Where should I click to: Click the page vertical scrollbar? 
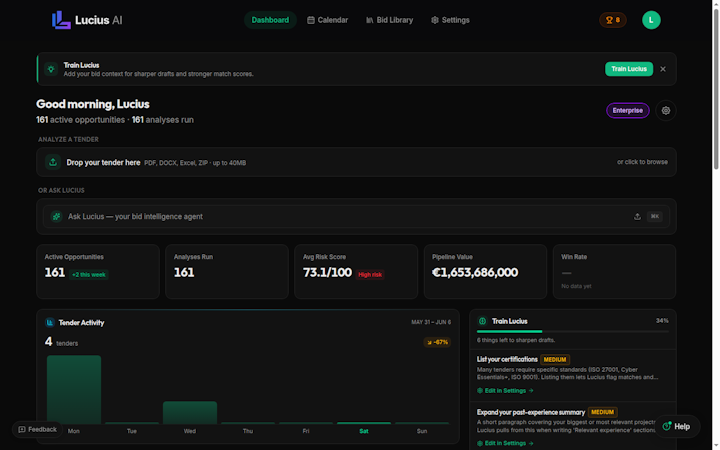tap(715, 90)
